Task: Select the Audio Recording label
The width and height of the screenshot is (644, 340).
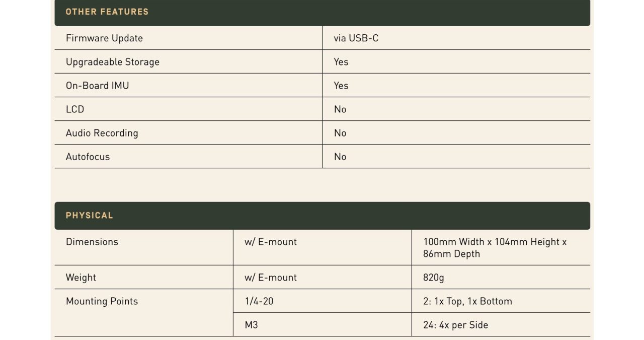Action: tap(102, 133)
